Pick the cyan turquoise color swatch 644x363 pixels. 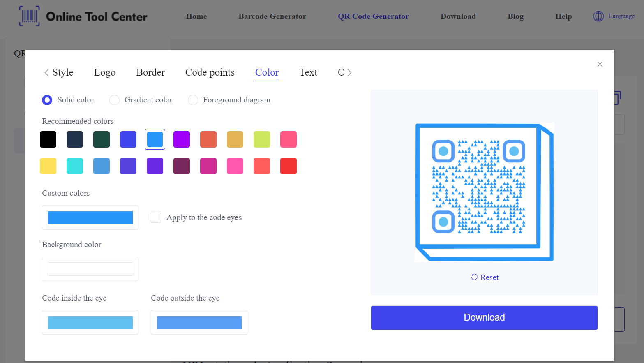75,166
